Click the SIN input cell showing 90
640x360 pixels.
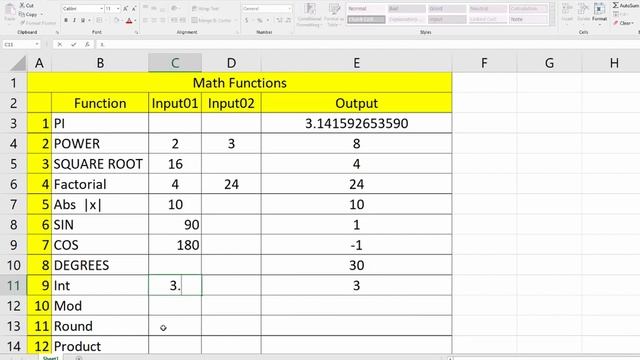pos(175,224)
